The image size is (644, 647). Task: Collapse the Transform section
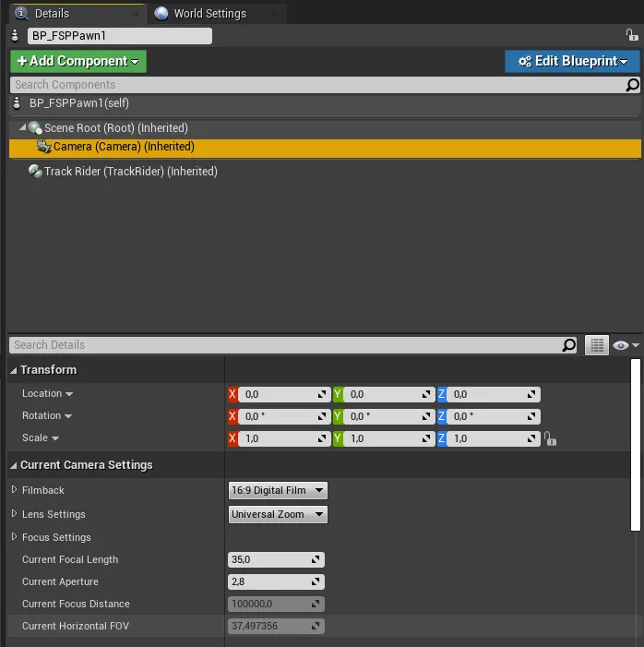pos(14,370)
